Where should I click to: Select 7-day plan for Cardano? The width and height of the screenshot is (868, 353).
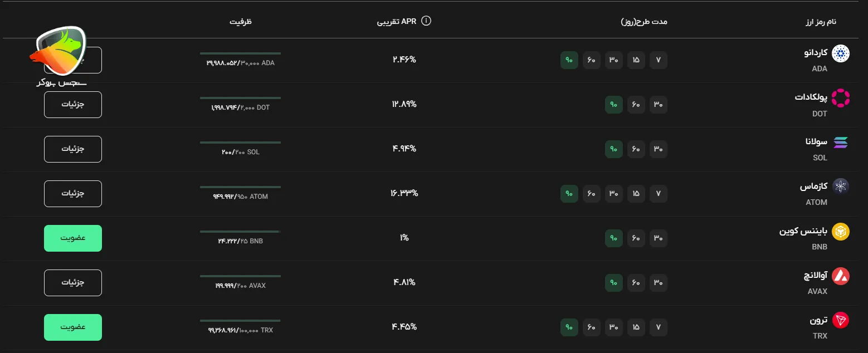tap(659, 60)
